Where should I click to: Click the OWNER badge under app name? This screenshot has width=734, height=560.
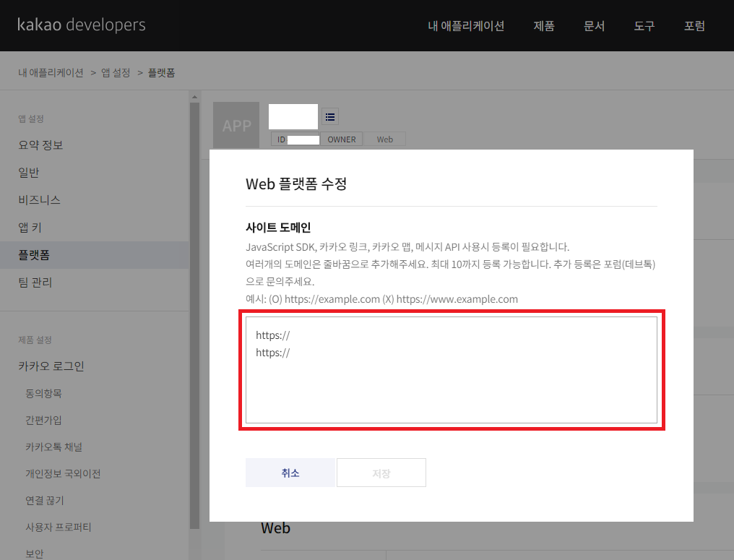[x=342, y=139]
